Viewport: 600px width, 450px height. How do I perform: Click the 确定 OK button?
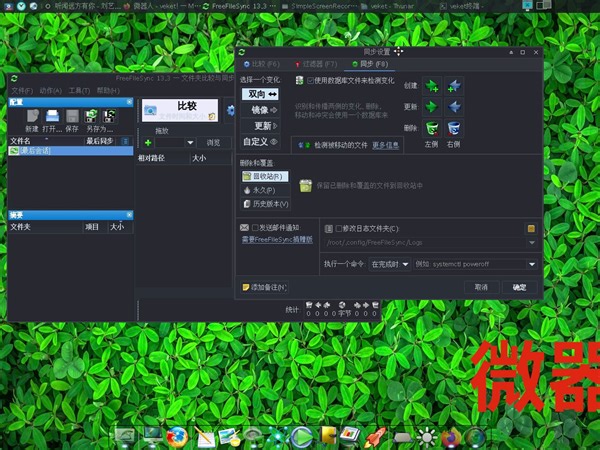520,287
